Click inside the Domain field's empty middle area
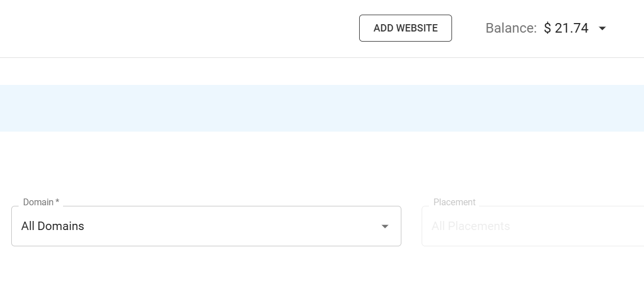The image size is (644, 293). click(225, 226)
